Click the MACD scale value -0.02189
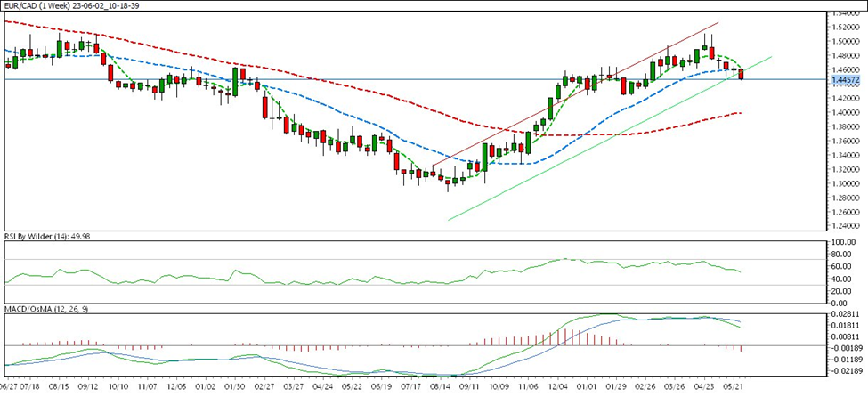 tap(846, 372)
